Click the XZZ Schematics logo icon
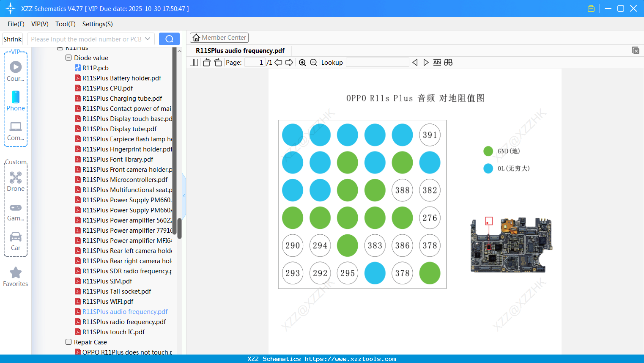This screenshot has height=363, width=644. pyautogui.click(x=11, y=8)
